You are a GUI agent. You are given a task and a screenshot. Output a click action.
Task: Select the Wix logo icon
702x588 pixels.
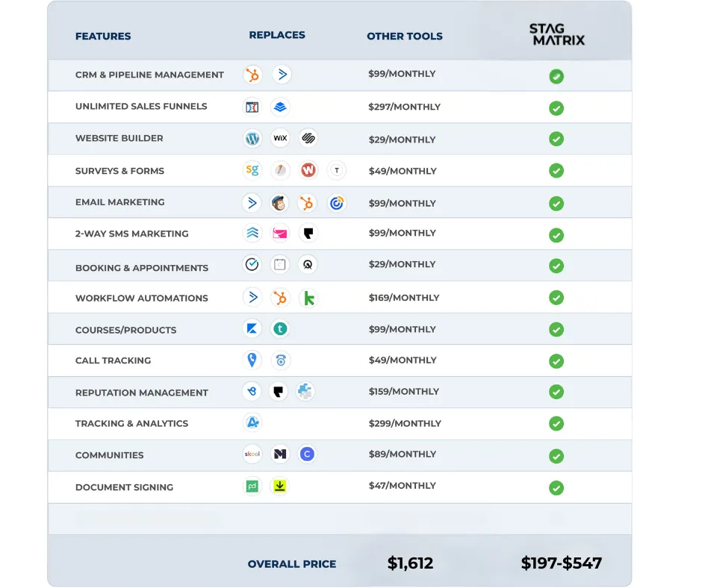coord(280,138)
